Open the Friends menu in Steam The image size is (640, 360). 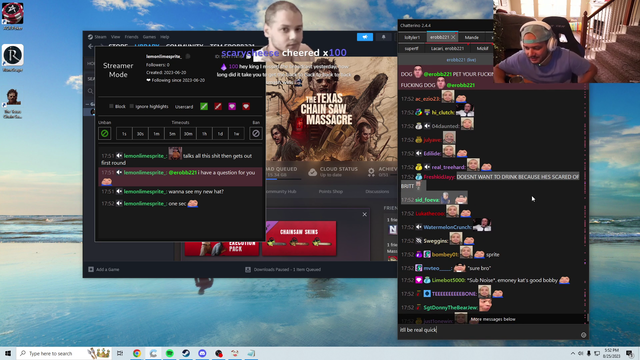(x=131, y=37)
